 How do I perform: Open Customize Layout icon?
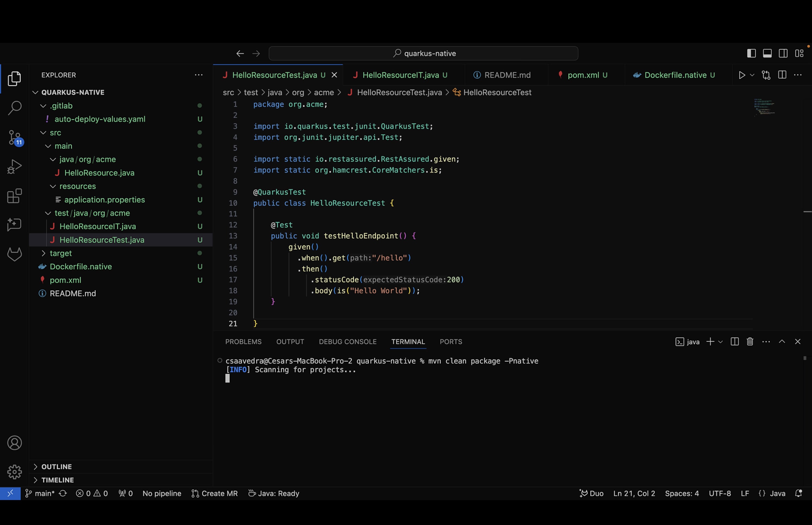[800, 53]
